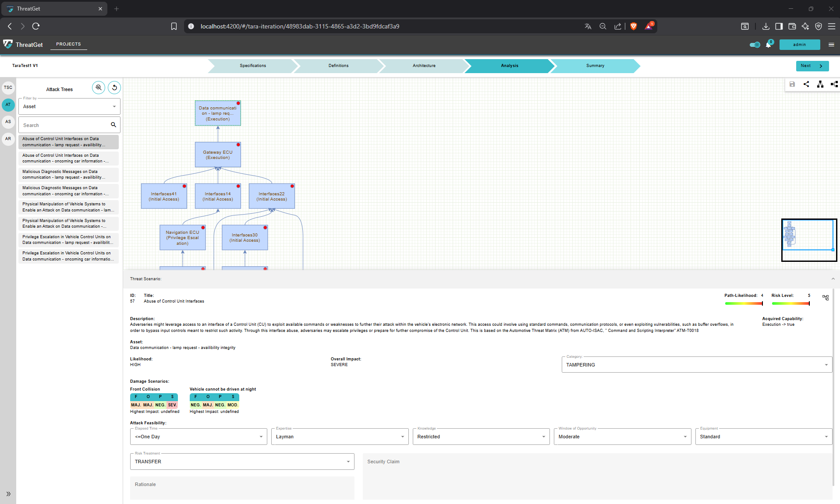Click the tree icon next to Risk Level
The height and width of the screenshot is (504, 840).
pyautogui.click(x=826, y=298)
